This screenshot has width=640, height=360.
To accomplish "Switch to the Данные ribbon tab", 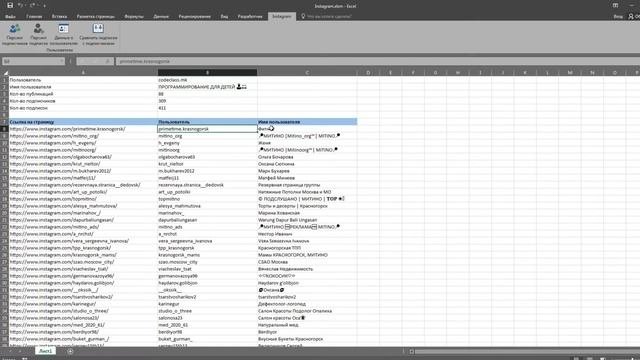I will [161, 16].
